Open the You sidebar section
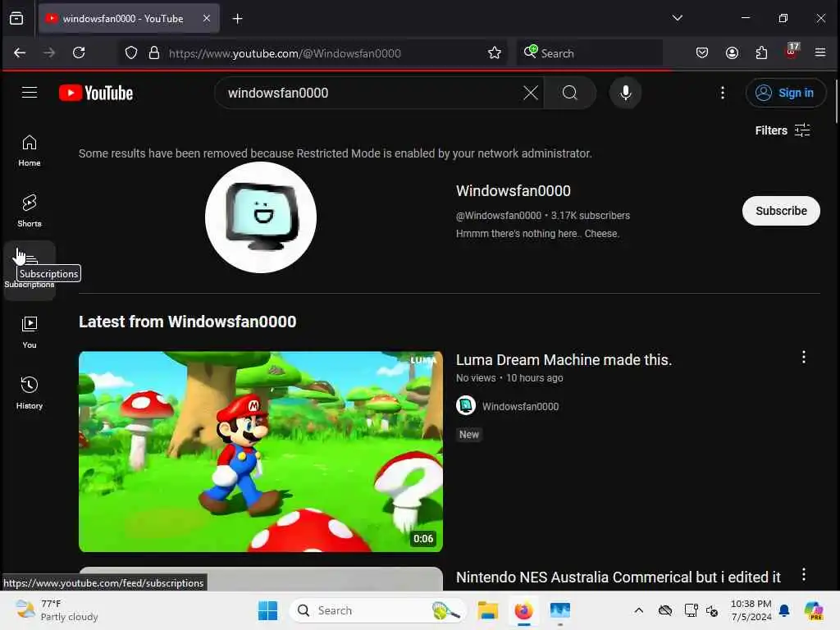The height and width of the screenshot is (630, 840). 30,332
